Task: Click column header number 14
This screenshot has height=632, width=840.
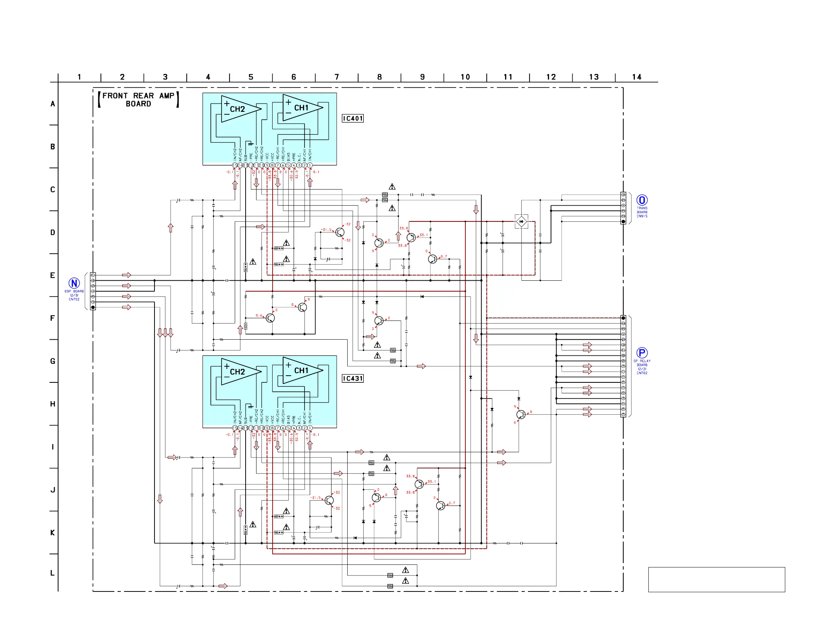Action: (x=636, y=77)
